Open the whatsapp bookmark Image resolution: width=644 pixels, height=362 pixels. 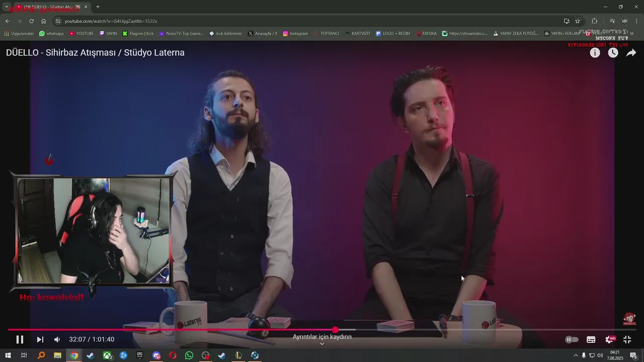point(51,34)
